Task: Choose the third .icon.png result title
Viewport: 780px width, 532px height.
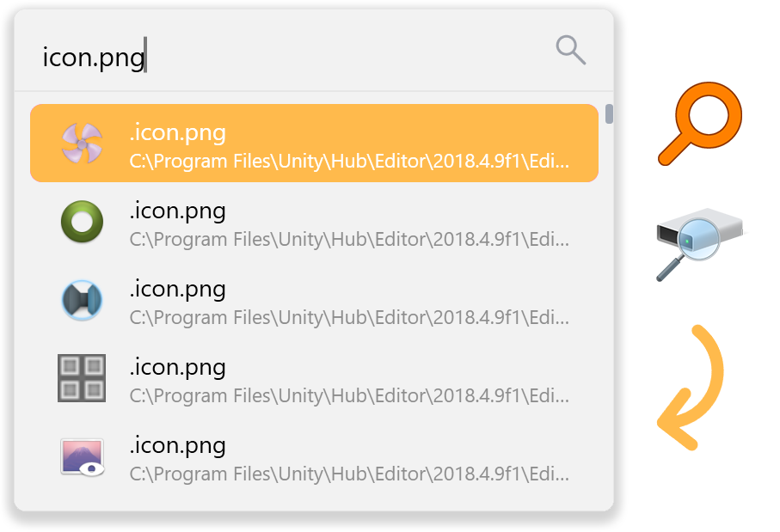Action: (x=178, y=289)
